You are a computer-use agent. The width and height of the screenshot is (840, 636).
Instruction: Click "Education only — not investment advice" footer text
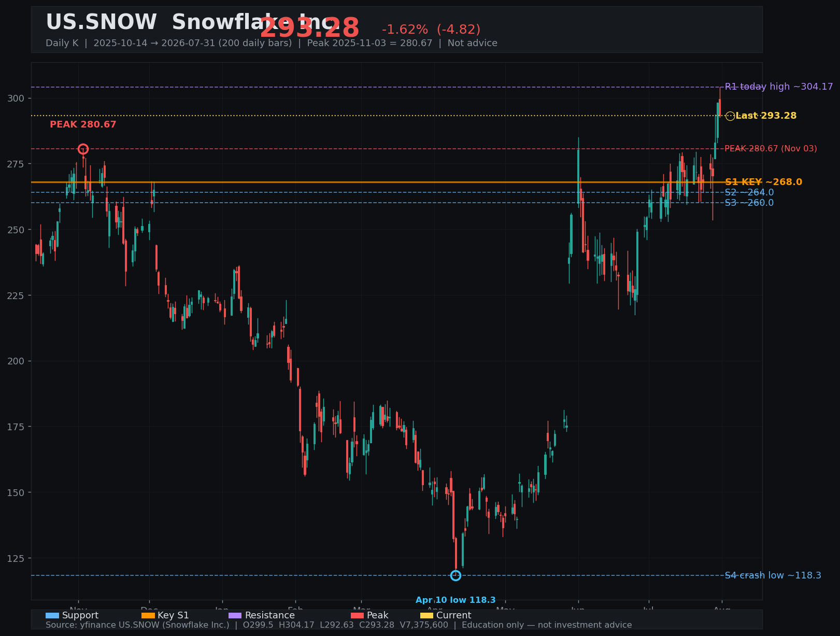547,625
